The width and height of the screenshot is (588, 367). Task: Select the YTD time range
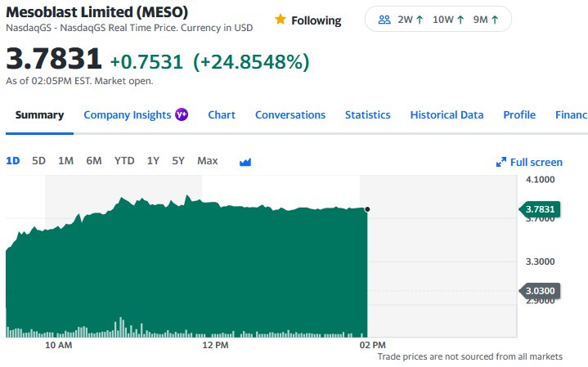pyautogui.click(x=124, y=161)
